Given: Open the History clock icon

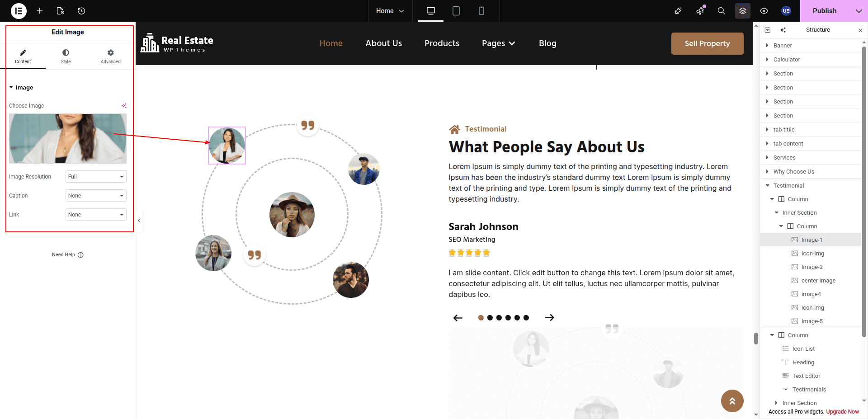Looking at the screenshot, I should coord(81,11).
